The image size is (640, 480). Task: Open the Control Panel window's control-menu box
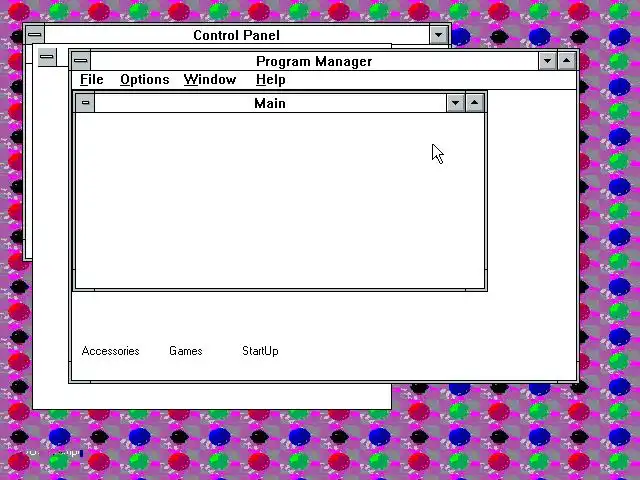(35, 34)
